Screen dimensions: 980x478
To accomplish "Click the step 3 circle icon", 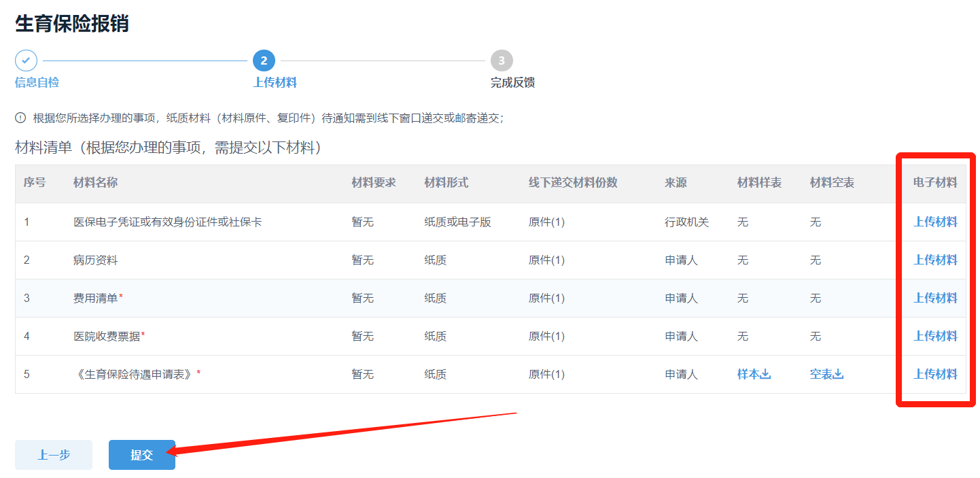I will (502, 61).
